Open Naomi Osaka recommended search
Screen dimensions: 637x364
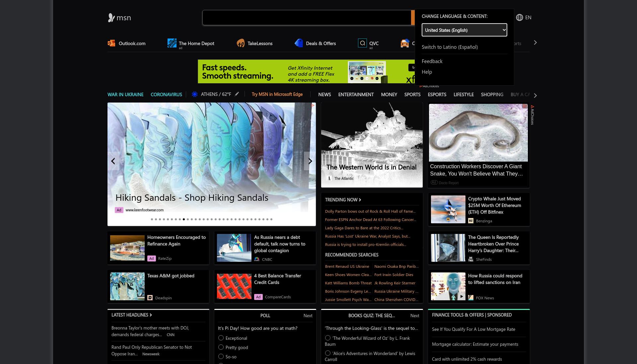(396, 266)
